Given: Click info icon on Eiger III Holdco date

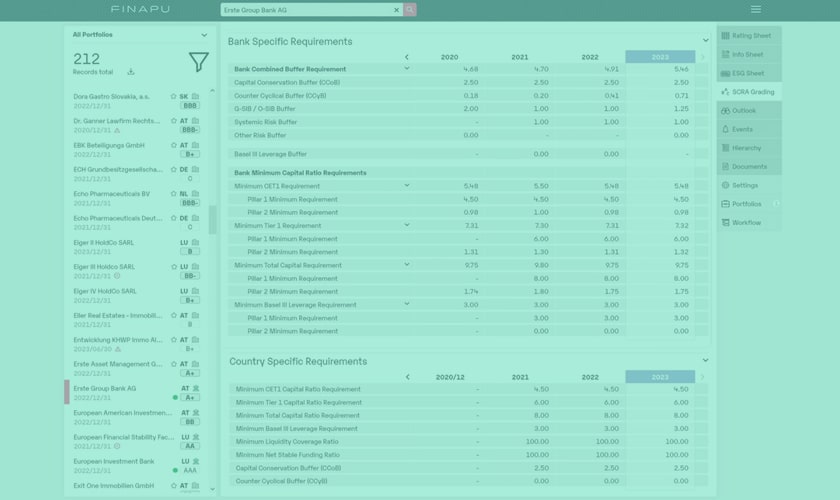Looking at the screenshot, I should tap(117, 276).
